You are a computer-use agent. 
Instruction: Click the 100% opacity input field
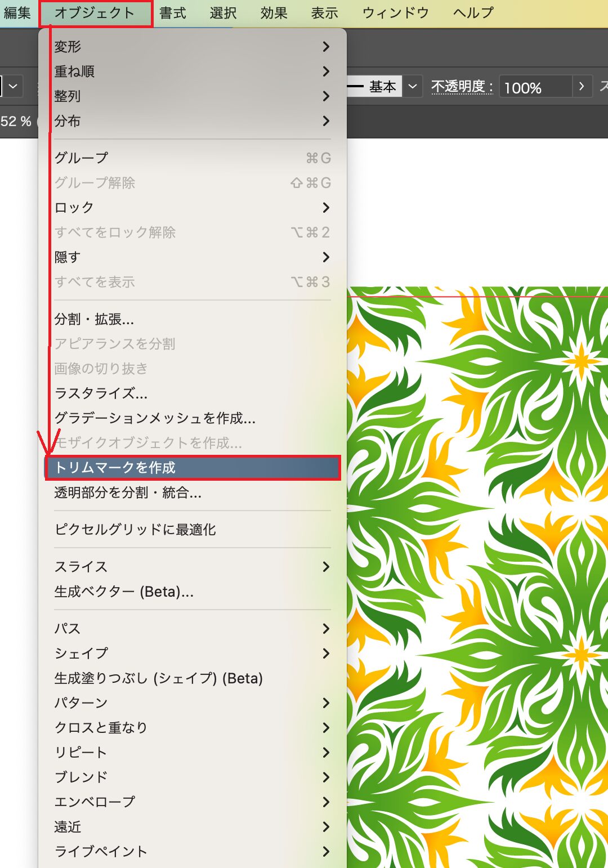coord(535,87)
